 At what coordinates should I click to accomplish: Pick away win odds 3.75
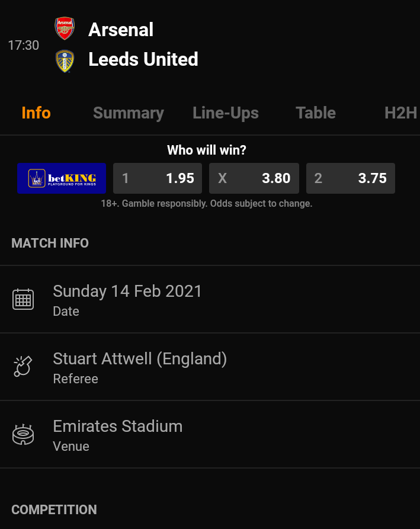(351, 178)
